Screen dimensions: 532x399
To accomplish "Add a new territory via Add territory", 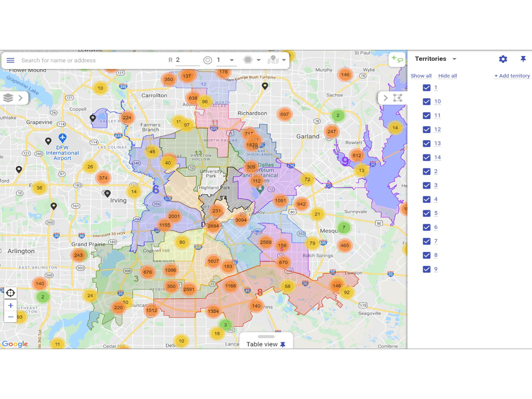I will (512, 76).
